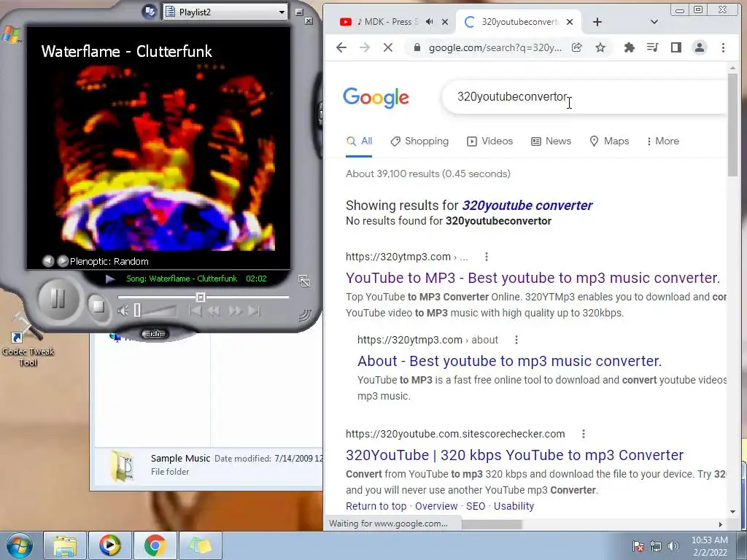Image resolution: width=747 pixels, height=560 pixels.
Task: Open options menu for 320ytmp3.com about result
Action: (516, 340)
